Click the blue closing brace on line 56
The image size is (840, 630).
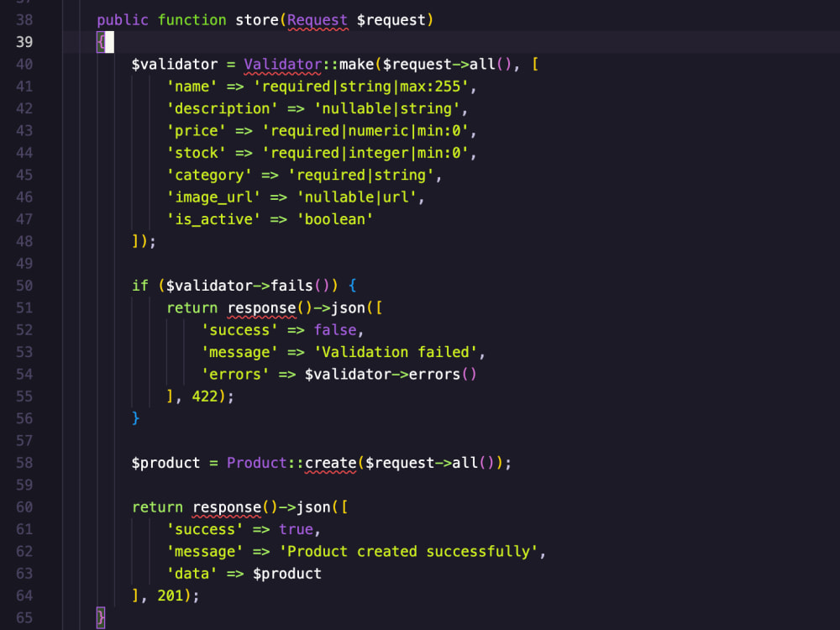pyautogui.click(x=135, y=418)
